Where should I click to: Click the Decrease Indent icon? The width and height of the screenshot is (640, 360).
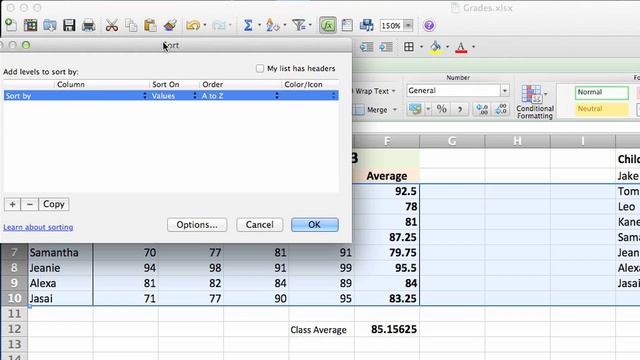[x=366, y=47]
